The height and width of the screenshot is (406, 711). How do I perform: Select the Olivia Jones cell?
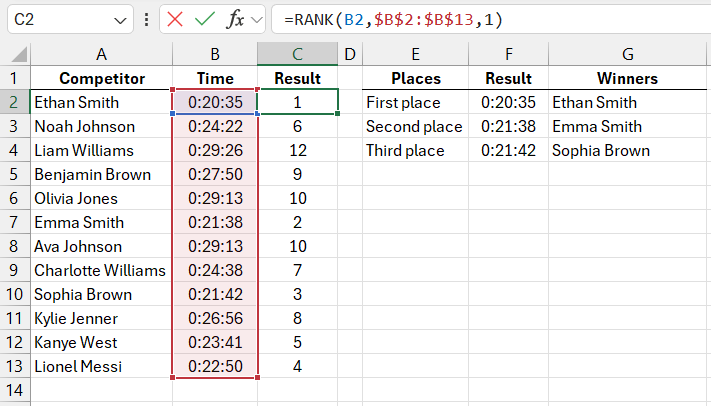point(102,198)
